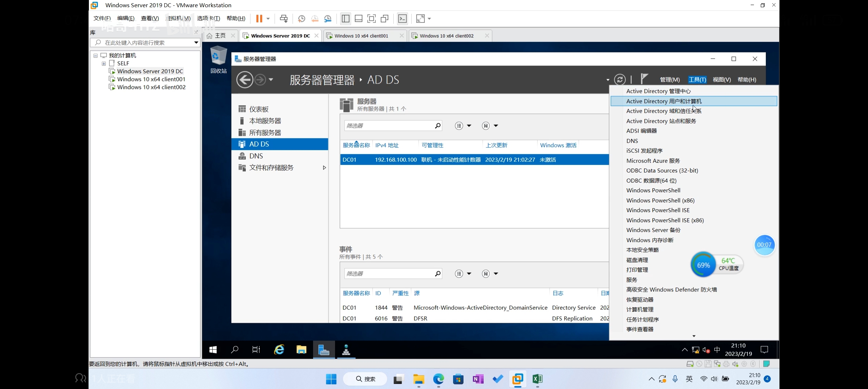Click the Server Manager refresh icon
Screen dimensions: 868x389
(619, 80)
